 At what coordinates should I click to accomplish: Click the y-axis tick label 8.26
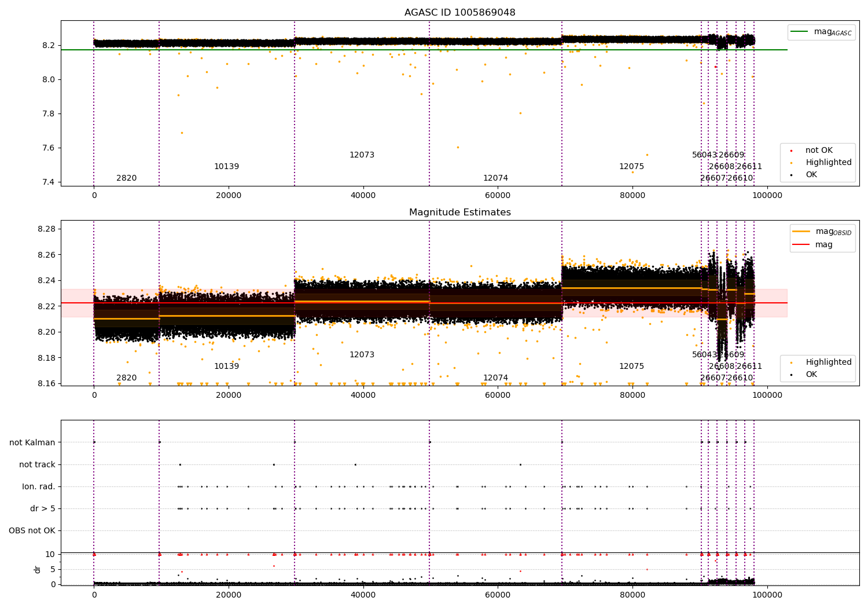[x=46, y=255]
